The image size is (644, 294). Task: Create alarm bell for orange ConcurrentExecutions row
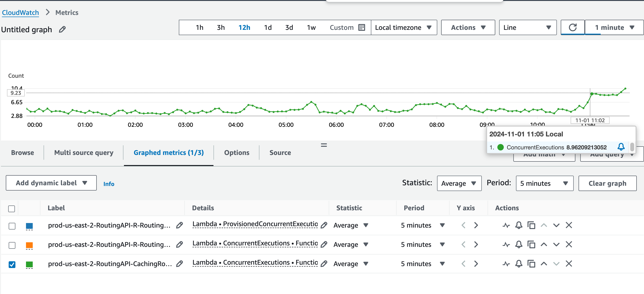519,244
